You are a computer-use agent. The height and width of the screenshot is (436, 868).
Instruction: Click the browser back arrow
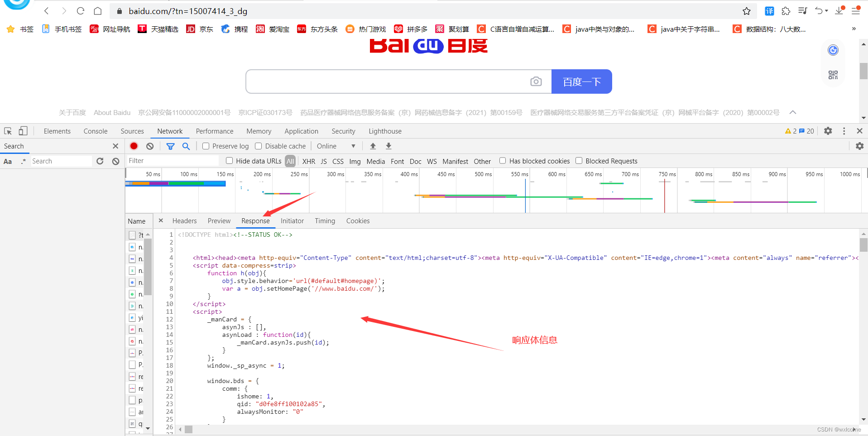coord(46,11)
